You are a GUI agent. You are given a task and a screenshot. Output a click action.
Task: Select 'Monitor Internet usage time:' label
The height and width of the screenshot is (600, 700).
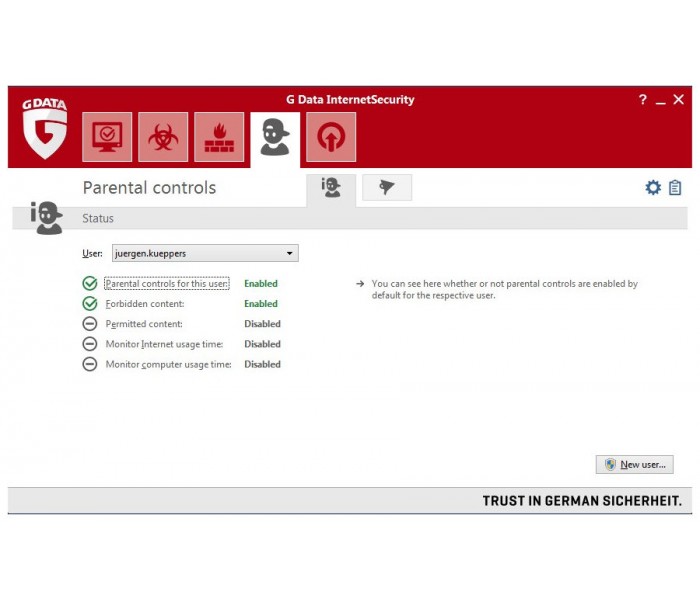164,344
